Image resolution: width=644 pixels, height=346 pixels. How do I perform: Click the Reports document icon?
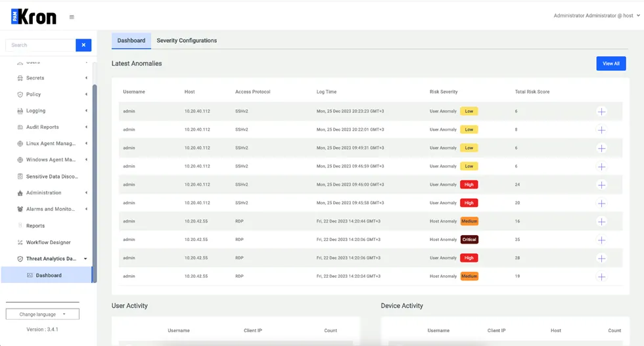point(20,226)
